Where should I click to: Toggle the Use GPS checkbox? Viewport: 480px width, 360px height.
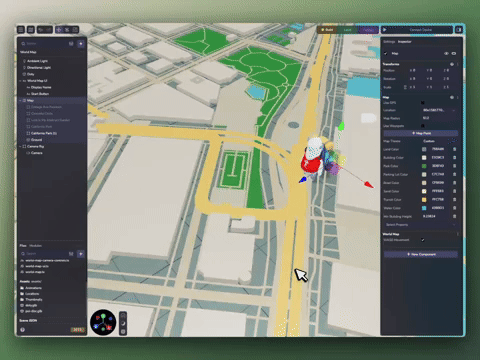coord(423,103)
